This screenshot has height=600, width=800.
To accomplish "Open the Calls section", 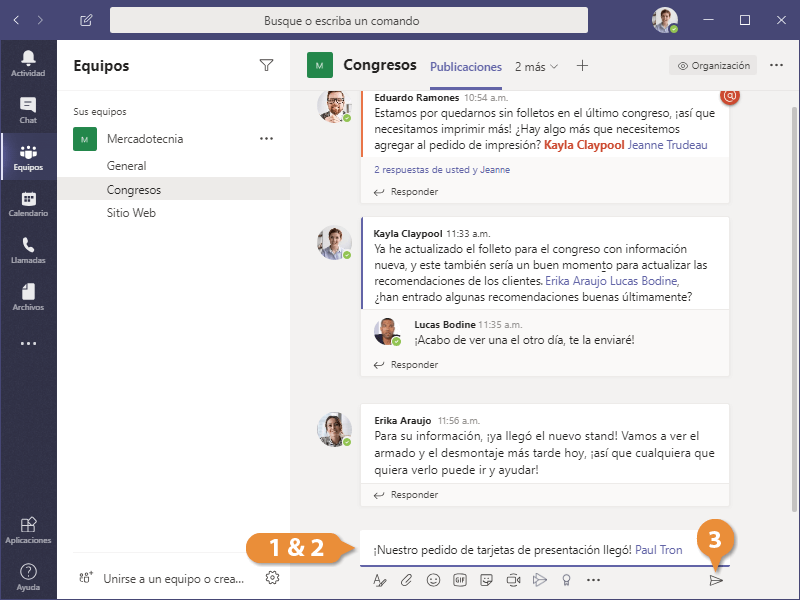I will 28,251.
